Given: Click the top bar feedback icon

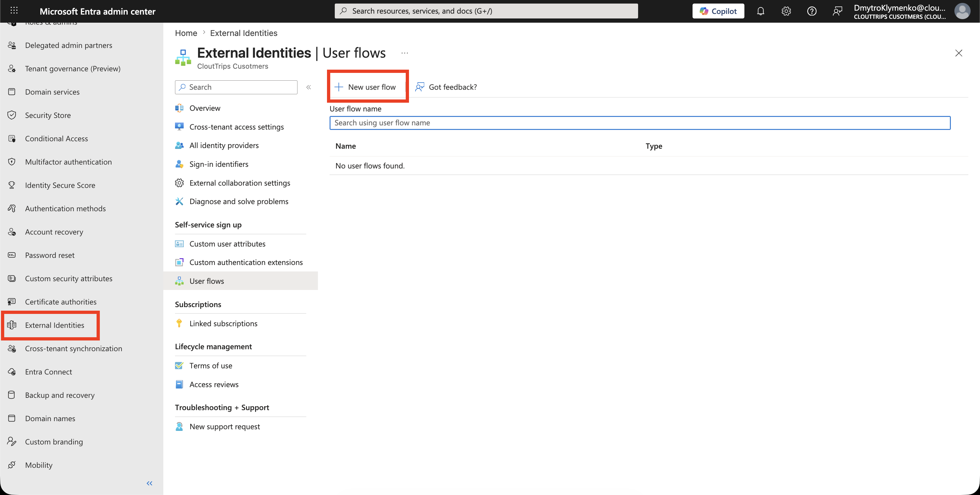Looking at the screenshot, I should coord(837,11).
